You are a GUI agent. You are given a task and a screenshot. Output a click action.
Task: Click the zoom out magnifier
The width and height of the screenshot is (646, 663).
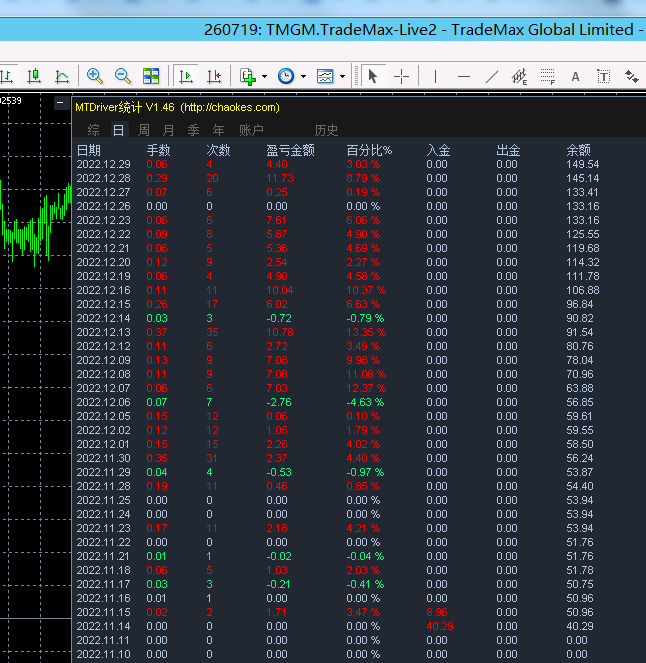click(123, 76)
